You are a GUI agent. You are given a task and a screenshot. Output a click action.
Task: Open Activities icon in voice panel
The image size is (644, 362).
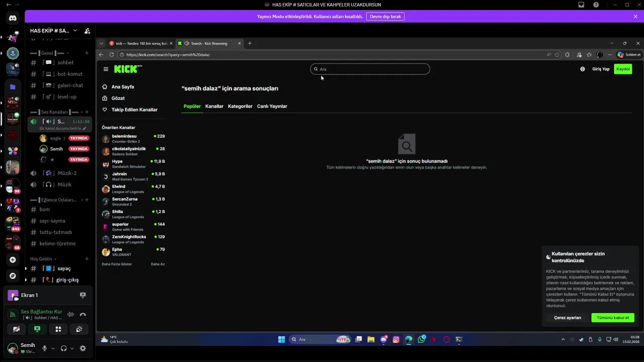pyautogui.click(x=58, y=329)
